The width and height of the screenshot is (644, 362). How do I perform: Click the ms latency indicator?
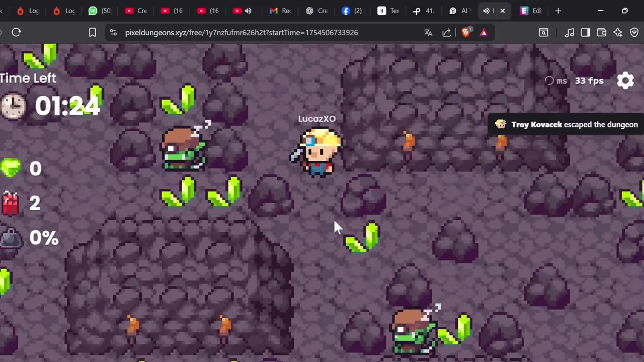pos(555,80)
